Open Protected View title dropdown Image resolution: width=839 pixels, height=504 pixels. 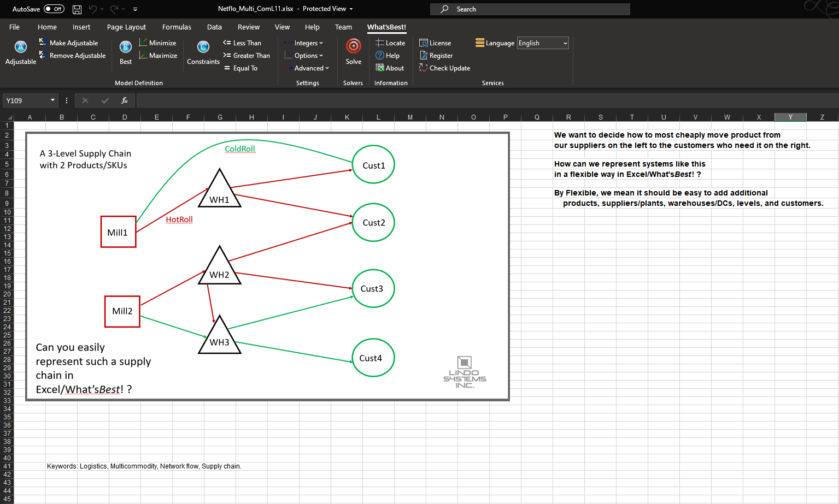pos(351,9)
